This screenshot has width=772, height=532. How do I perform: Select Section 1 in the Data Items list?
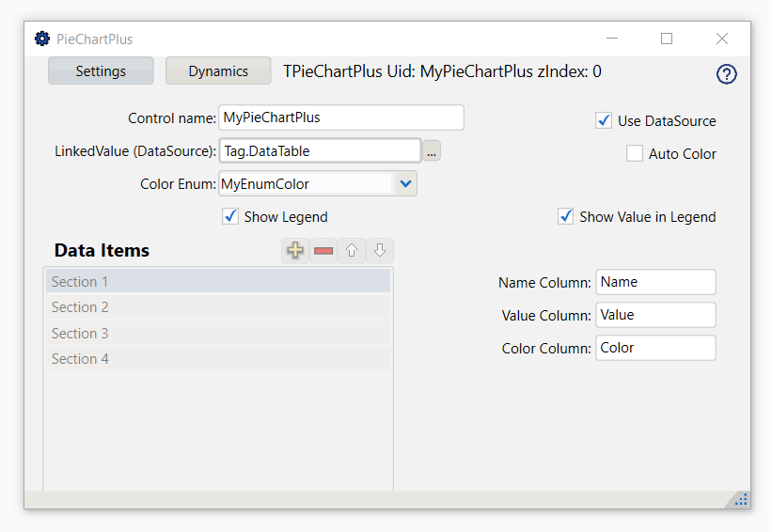coord(218,281)
